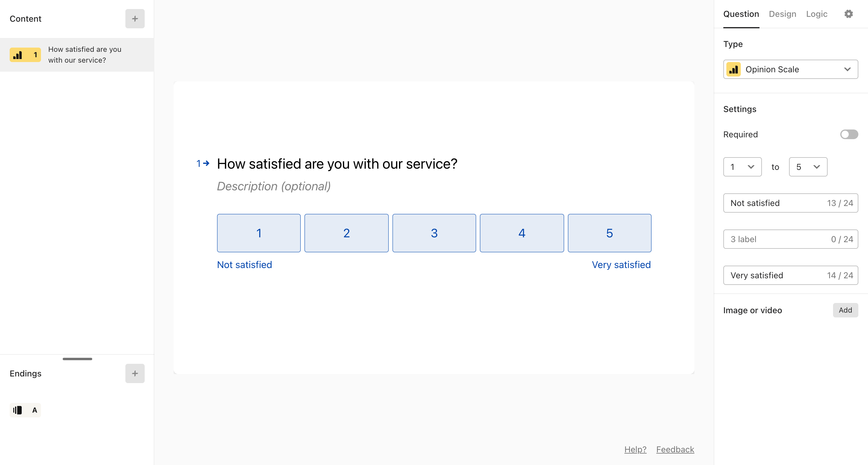Select rating box 3 on the scale
The height and width of the screenshot is (465, 868).
(434, 233)
